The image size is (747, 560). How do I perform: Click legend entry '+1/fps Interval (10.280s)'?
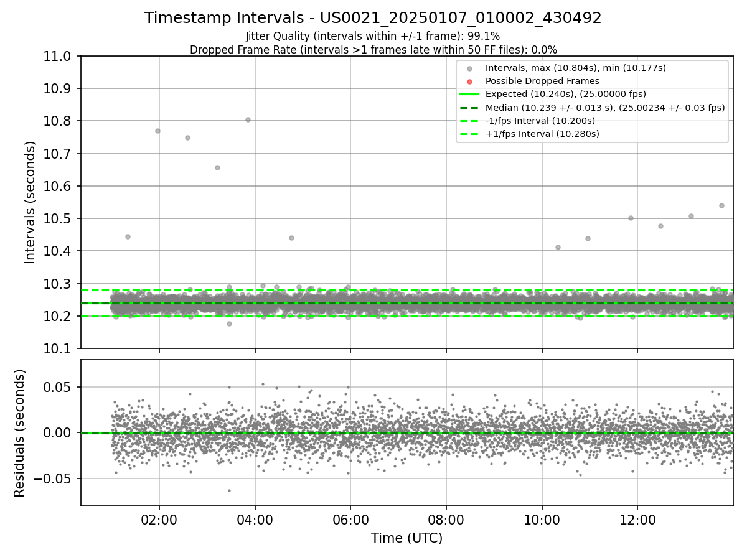tap(542, 134)
